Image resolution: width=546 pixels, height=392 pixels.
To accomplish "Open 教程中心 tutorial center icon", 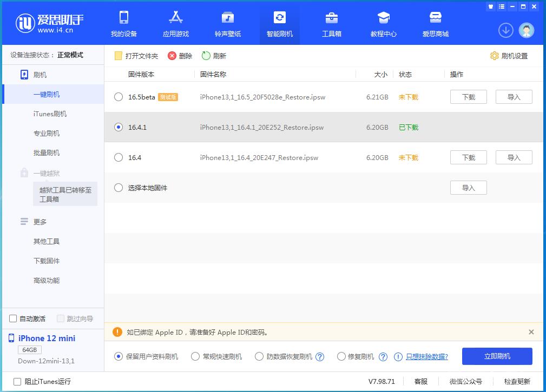I will [384, 18].
